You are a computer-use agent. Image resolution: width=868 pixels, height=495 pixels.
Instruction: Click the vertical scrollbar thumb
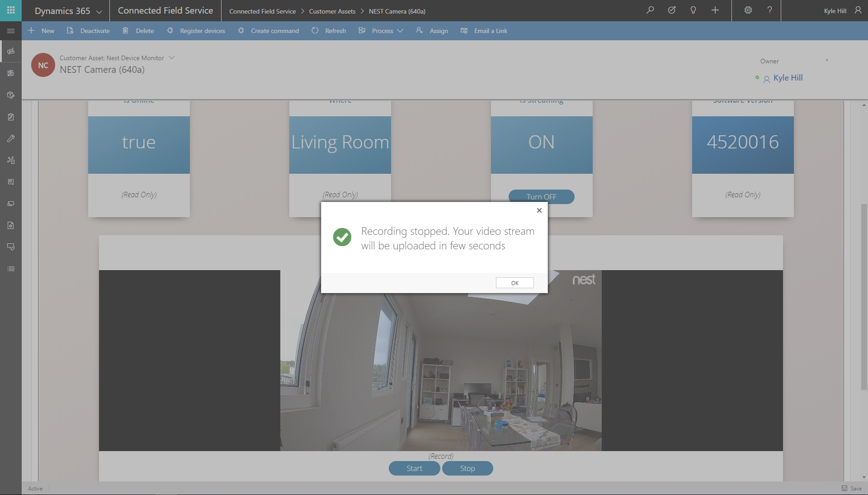(864, 296)
